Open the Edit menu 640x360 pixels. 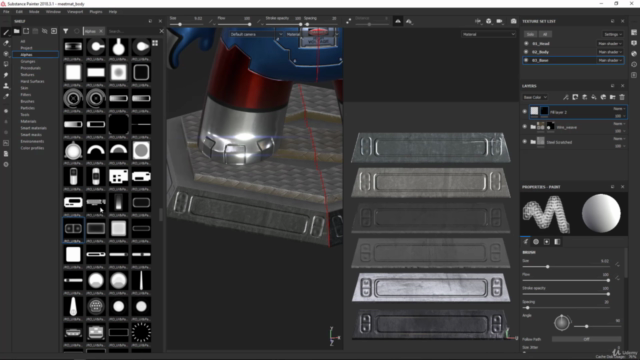(19, 12)
